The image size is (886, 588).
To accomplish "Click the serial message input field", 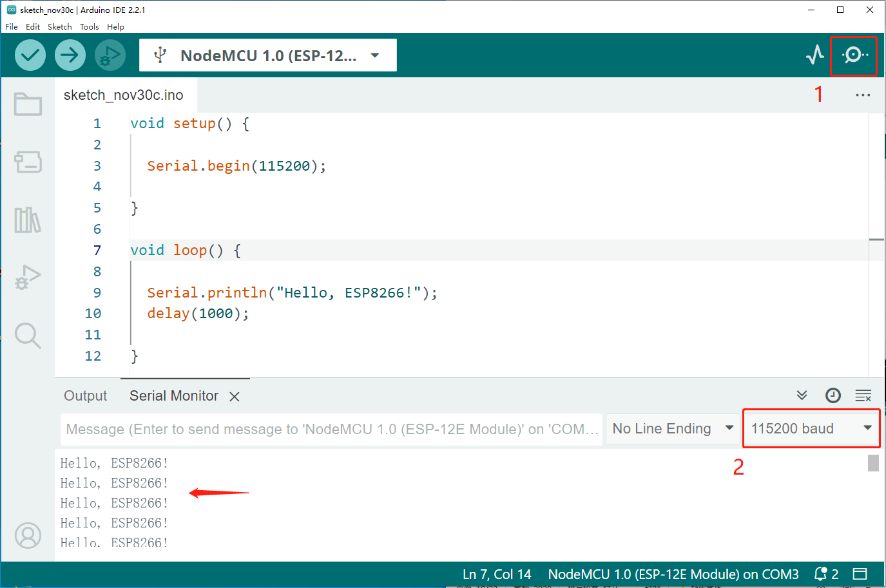I will pyautogui.click(x=332, y=429).
